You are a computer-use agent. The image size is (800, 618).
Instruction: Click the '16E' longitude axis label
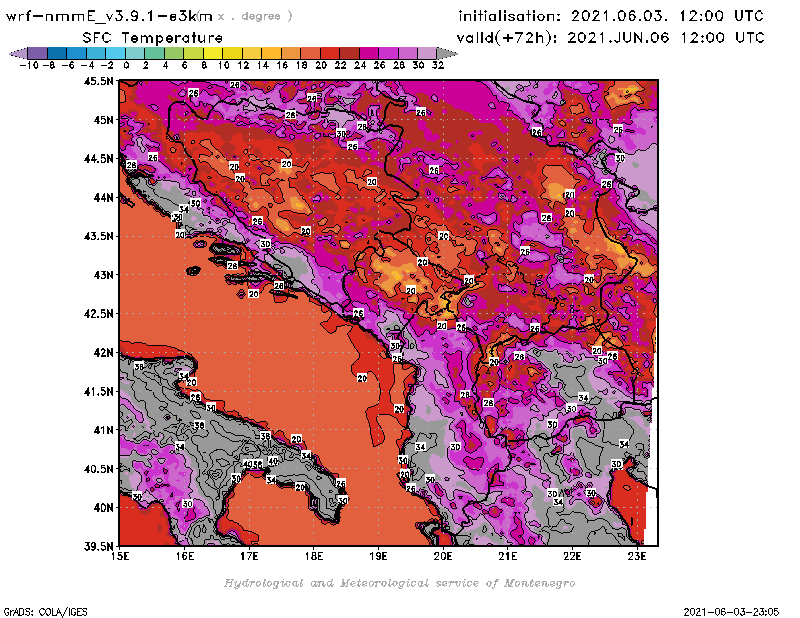pyautogui.click(x=185, y=556)
